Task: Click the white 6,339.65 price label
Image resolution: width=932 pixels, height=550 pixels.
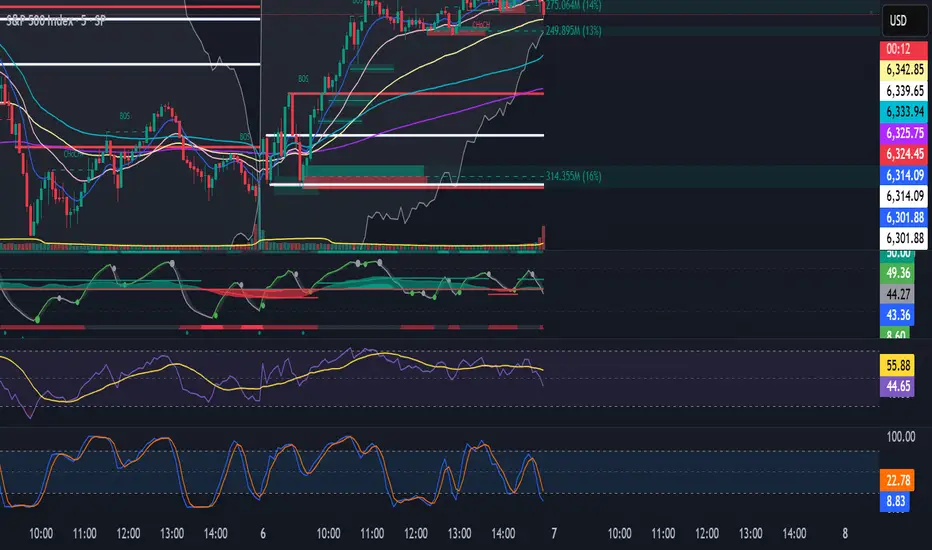Action: point(903,91)
